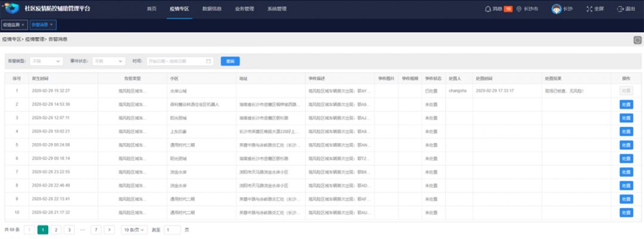
Task: Open 业务管理 menu
Action: (x=244, y=9)
